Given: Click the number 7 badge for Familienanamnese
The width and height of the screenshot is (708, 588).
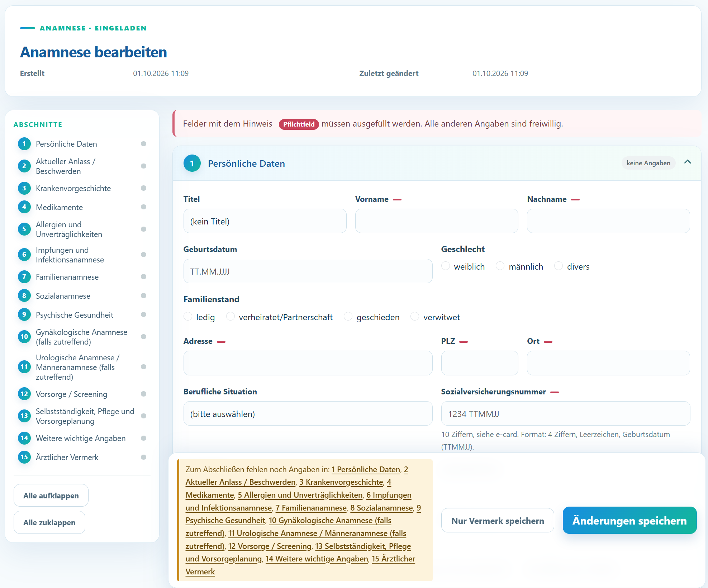Looking at the screenshot, I should 24,277.
